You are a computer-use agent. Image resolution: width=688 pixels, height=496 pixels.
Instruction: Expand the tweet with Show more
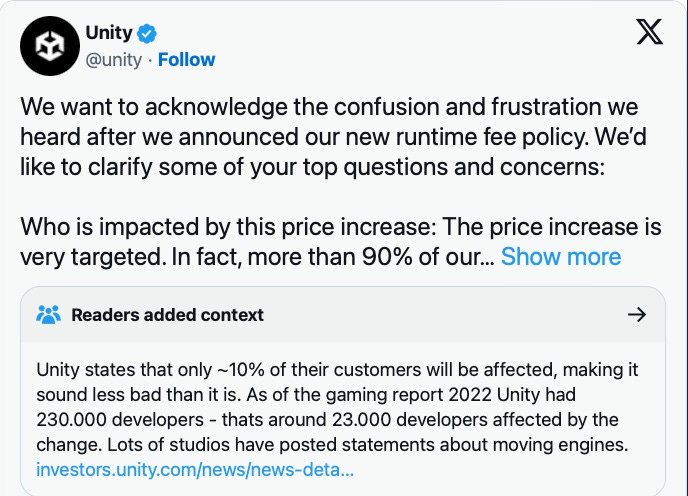point(561,257)
